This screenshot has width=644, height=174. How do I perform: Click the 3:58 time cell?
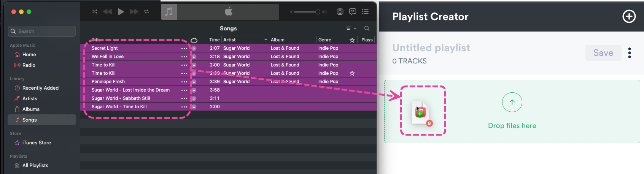[215, 90]
